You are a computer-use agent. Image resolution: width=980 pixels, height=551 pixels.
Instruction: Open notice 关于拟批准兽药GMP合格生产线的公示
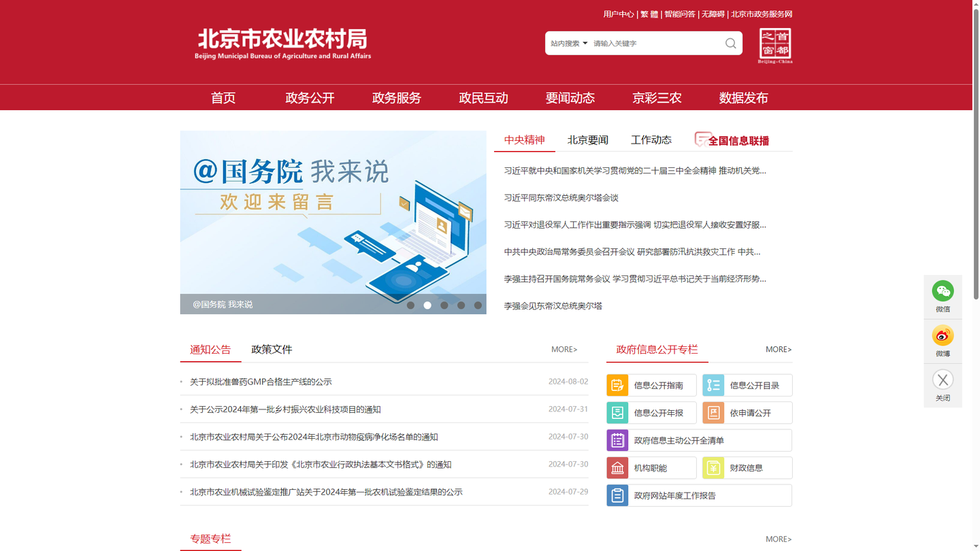click(261, 382)
